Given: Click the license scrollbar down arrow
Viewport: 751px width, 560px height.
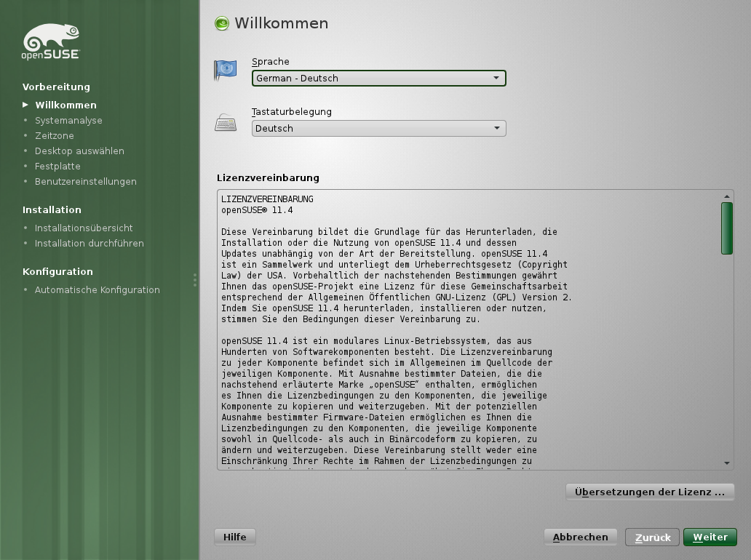Looking at the screenshot, I should [726, 461].
